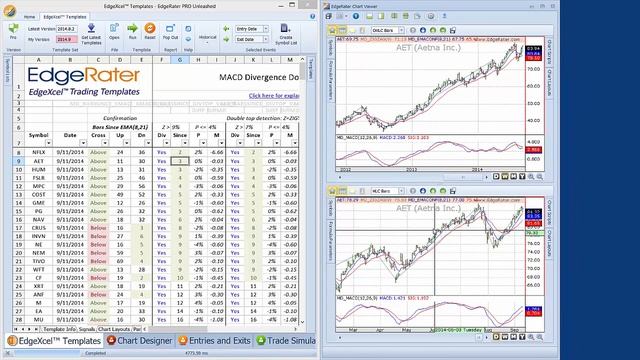
Task: Click spreadsheet vertical scrollbar down arrow
Action: click(x=302, y=322)
